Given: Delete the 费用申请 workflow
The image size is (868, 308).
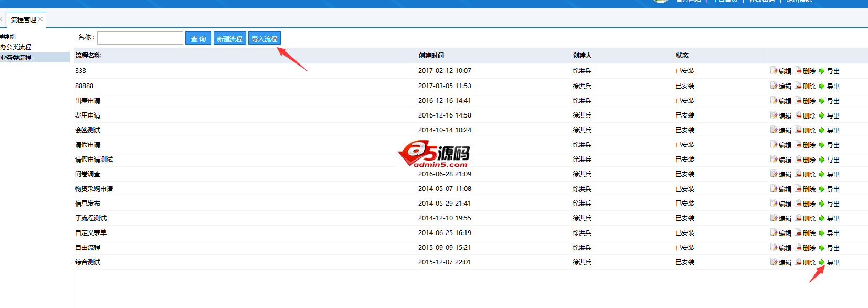Looking at the screenshot, I should (x=805, y=115).
